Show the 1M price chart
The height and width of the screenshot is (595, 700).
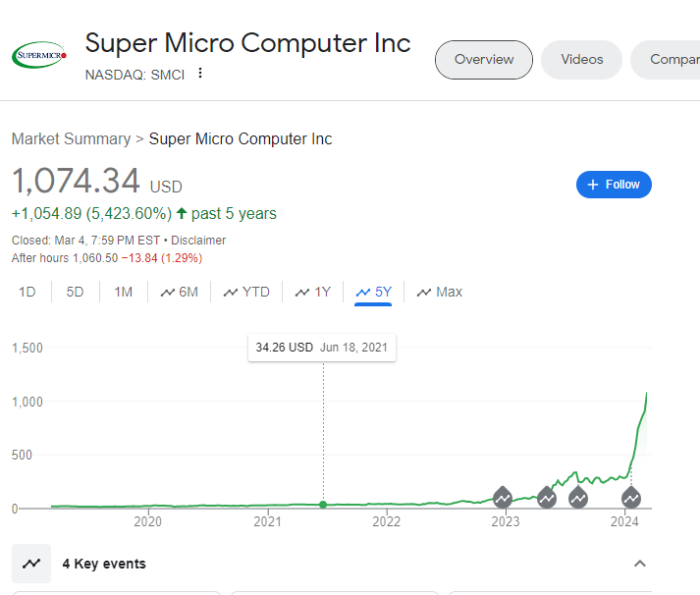(123, 292)
